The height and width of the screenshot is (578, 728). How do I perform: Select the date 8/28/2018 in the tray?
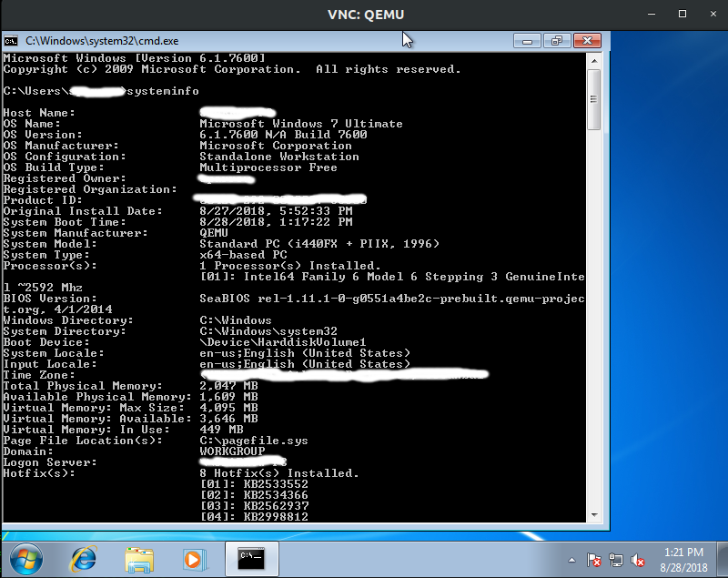click(684, 566)
